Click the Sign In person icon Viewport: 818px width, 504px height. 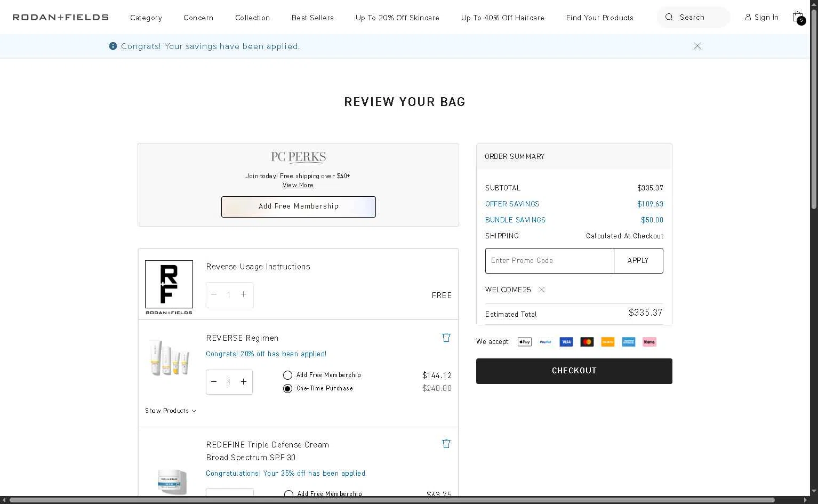tap(748, 17)
